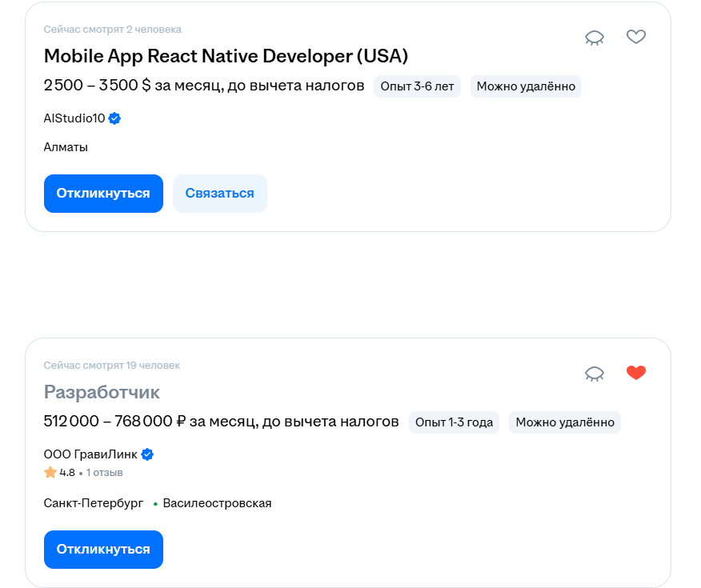This screenshot has width=701, height=588.
Task: Remove Разработчик vacancy from favorites
Action: pyautogui.click(x=635, y=373)
